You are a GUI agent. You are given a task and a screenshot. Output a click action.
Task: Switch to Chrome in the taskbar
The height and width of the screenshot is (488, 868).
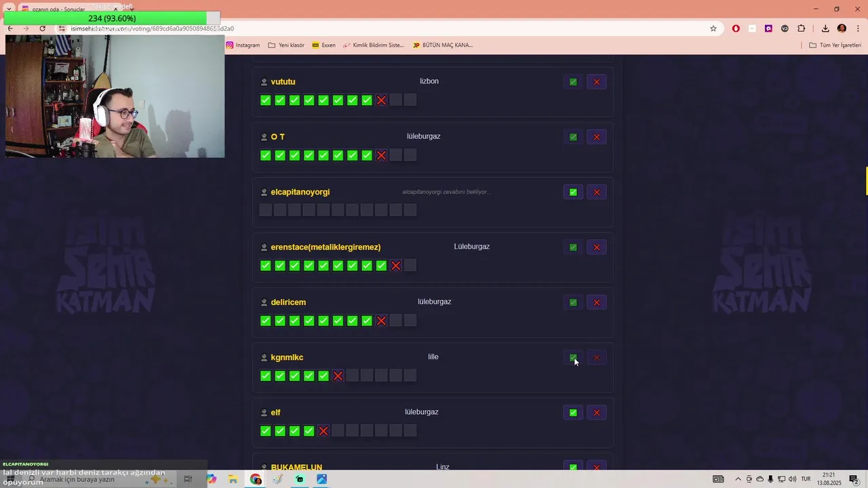pos(256,479)
